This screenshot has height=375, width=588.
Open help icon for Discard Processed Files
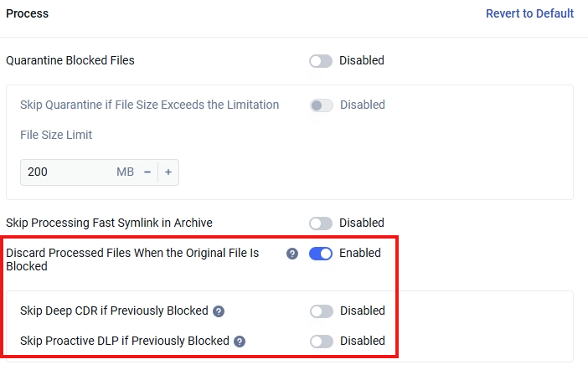292,254
